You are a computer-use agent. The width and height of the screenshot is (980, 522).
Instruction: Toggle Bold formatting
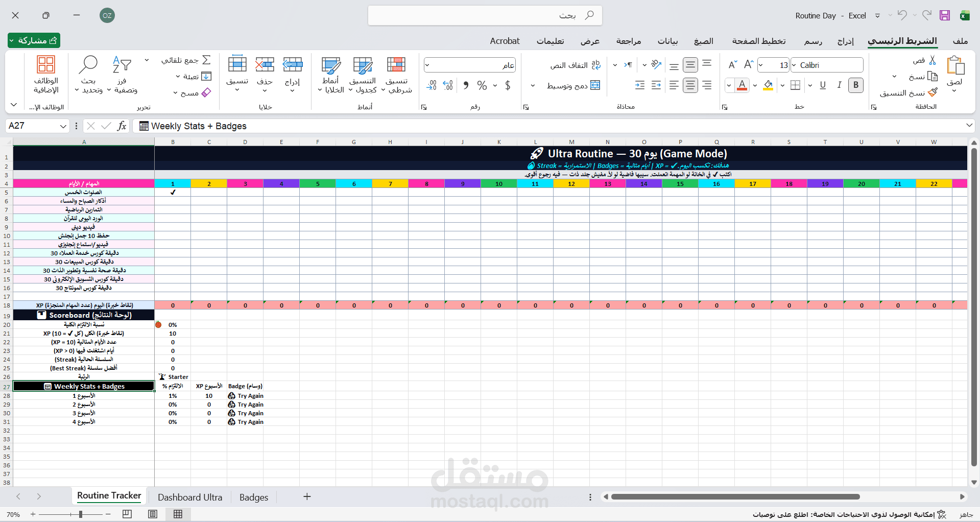pyautogui.click(x=856, y=85)
